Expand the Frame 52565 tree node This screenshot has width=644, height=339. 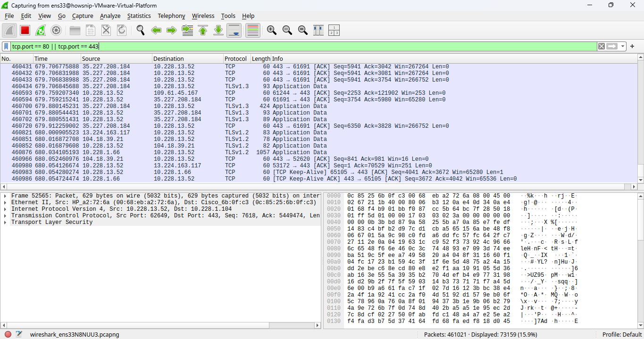[5, 196]
